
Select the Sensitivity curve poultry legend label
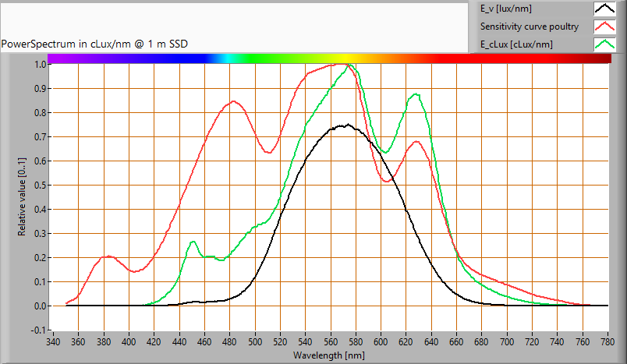point(530,27)
